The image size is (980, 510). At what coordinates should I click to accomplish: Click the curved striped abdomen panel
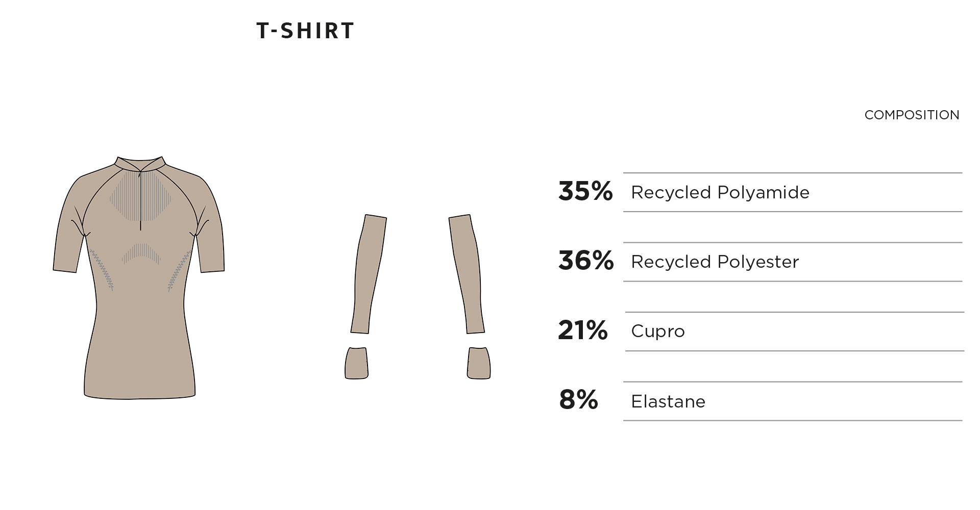tap(141, 253)
